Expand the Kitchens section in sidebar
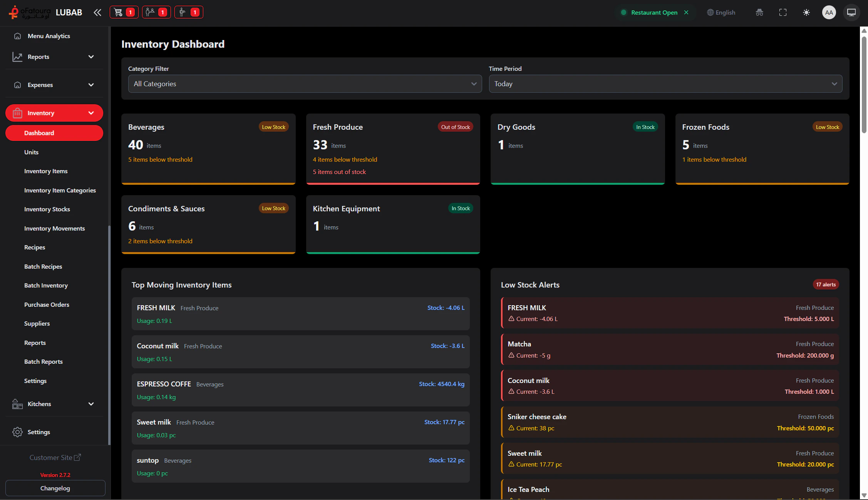This screenshot has height=500, width=868. pyautogui.click(x=54, y=404)
